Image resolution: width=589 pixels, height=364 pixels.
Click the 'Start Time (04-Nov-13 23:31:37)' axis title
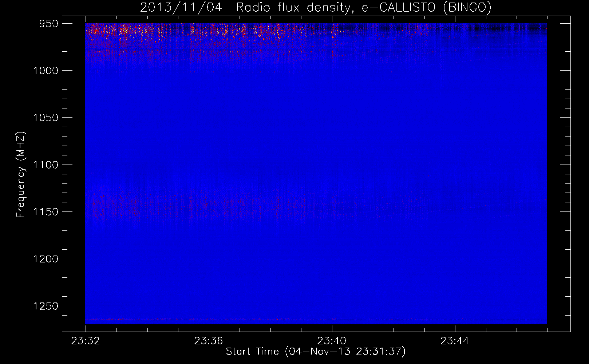(x=316, y=352)
